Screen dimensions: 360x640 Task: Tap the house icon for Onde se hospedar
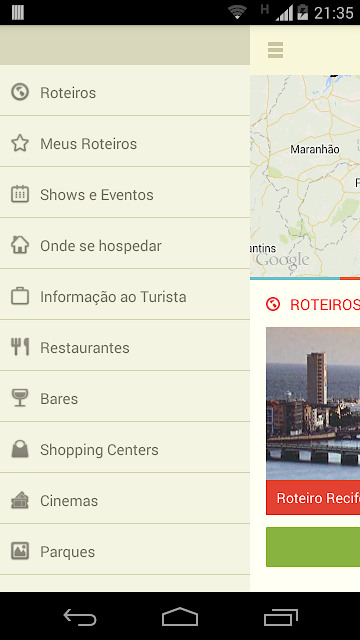click(x=20, y=245)
